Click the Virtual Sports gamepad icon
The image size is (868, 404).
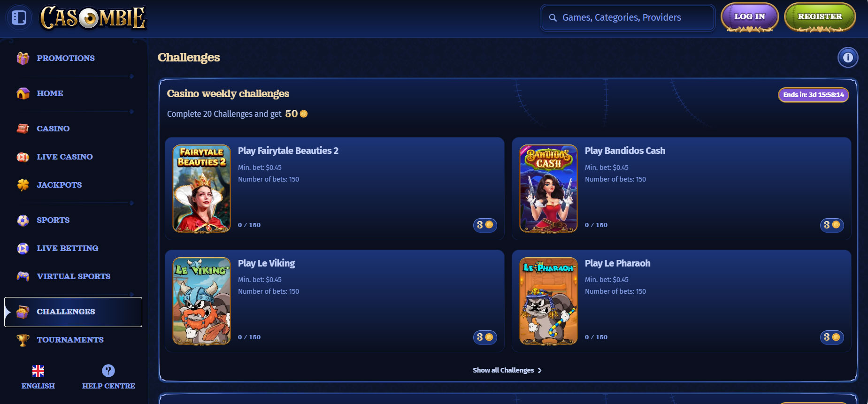(23, 276)
